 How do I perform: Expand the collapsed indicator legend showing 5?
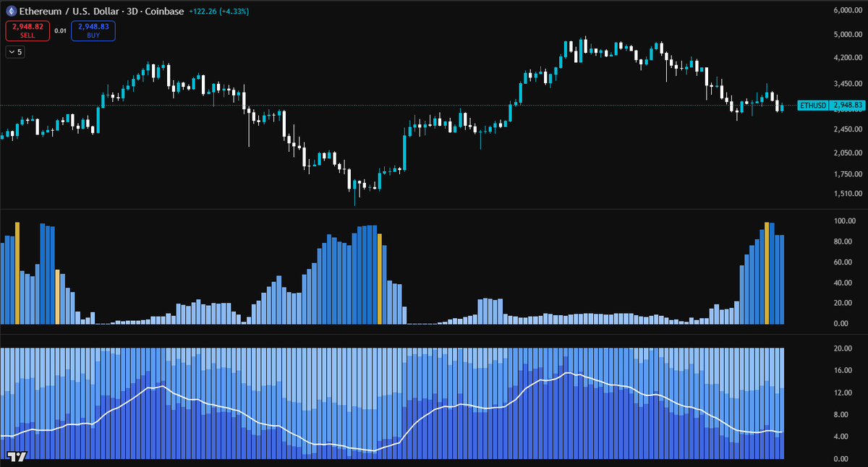14,51
